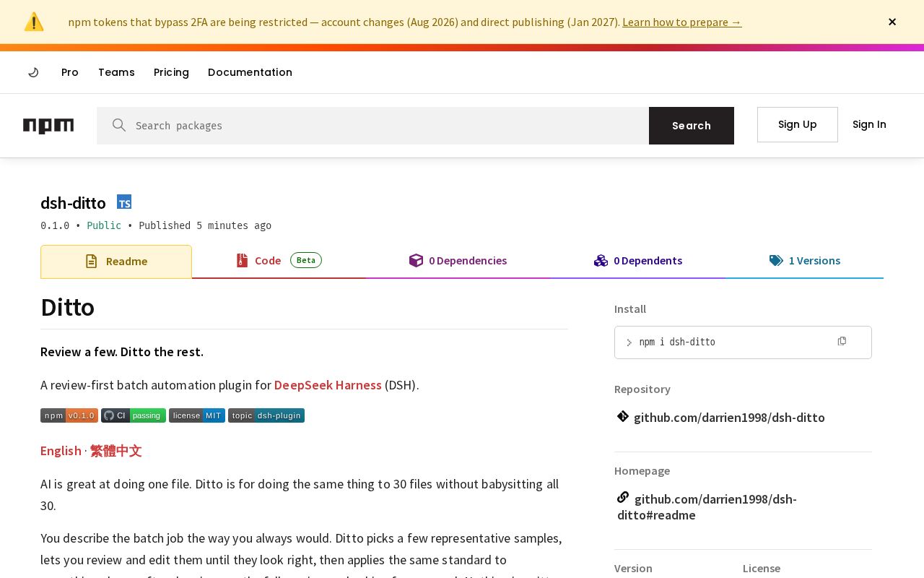The image size is (924, 578).
Task: Select the English readme language link
Action: point(61,451)
